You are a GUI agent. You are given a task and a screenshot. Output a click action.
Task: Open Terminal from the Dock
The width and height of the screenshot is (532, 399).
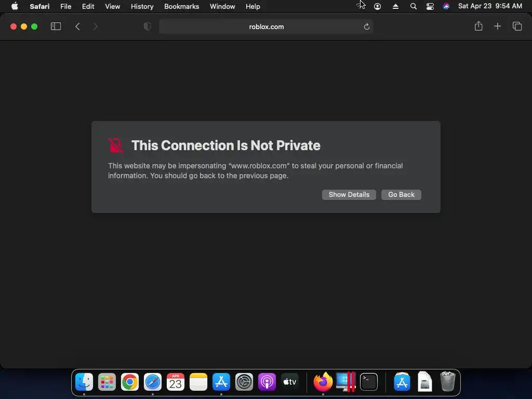pos(369,382)
